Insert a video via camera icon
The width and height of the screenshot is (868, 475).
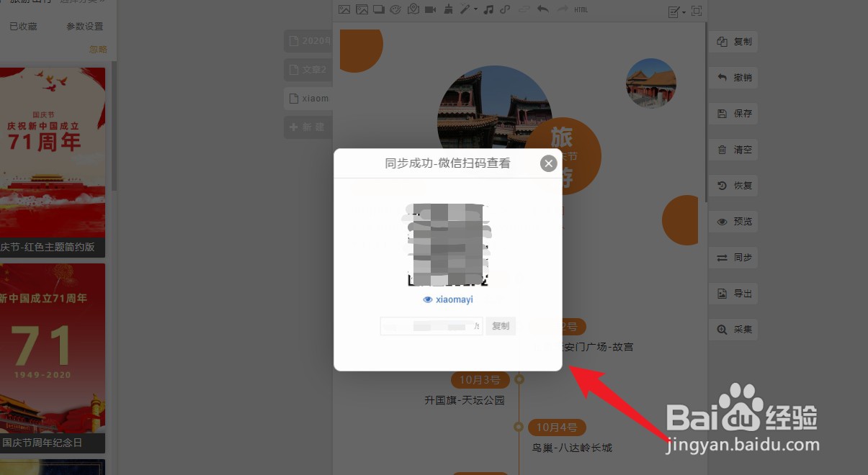click(x=431, y=9)
